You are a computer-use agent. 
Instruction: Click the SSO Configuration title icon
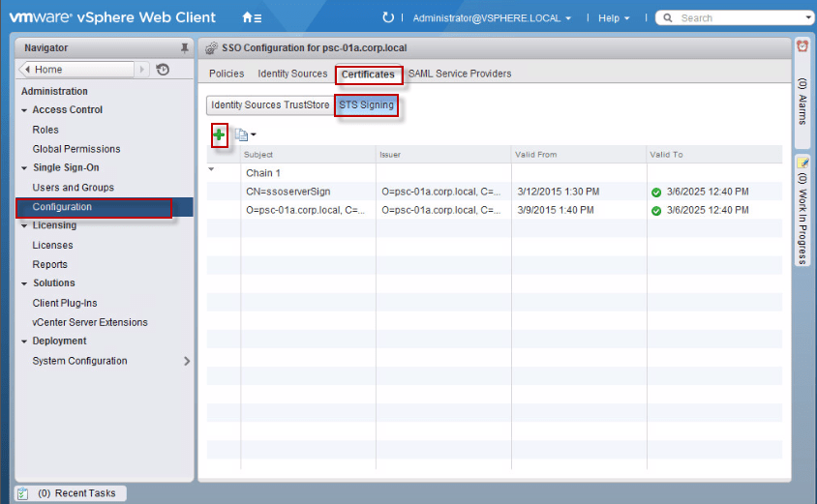coord(211,48)
